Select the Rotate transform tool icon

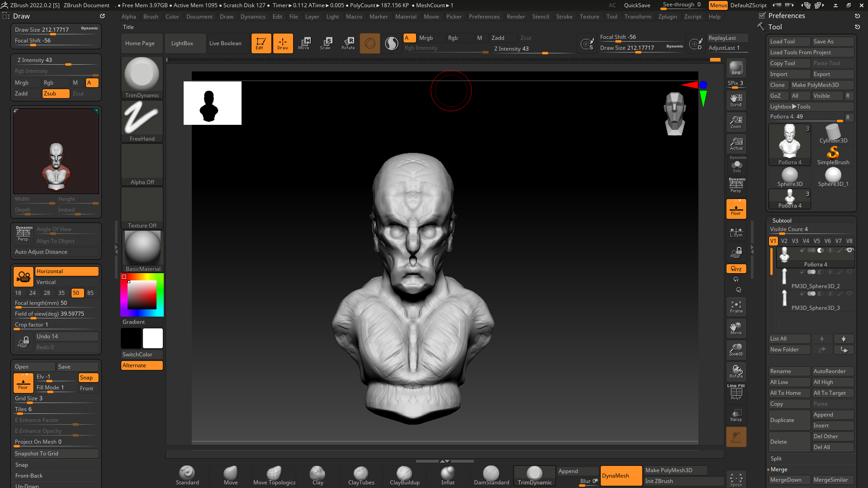[348, 43]
